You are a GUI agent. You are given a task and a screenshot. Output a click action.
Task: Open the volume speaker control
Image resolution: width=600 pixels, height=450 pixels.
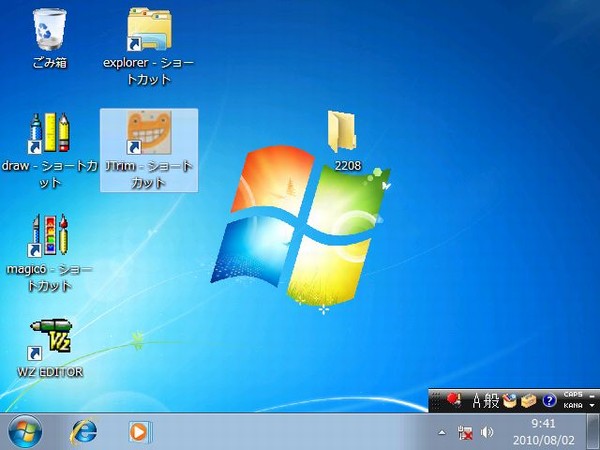(486, 433)
